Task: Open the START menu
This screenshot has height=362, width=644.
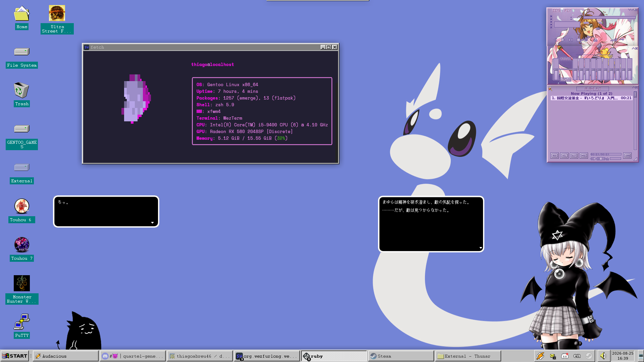Action: point(14,356)
